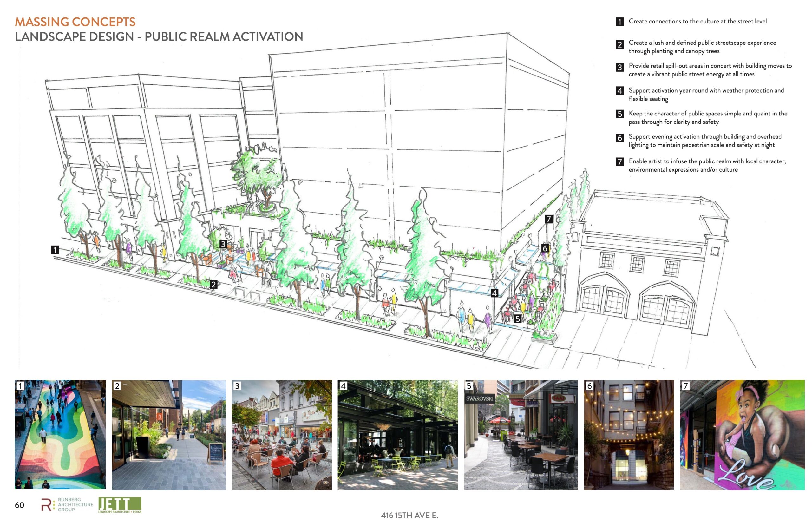Open the string lights alley photo

pos(628,435)
